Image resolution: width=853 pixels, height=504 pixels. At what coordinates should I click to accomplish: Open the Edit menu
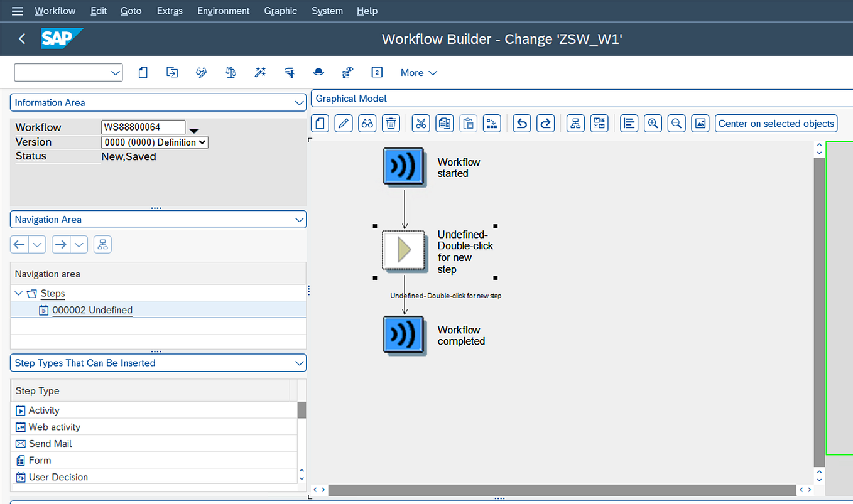point(99,11)
